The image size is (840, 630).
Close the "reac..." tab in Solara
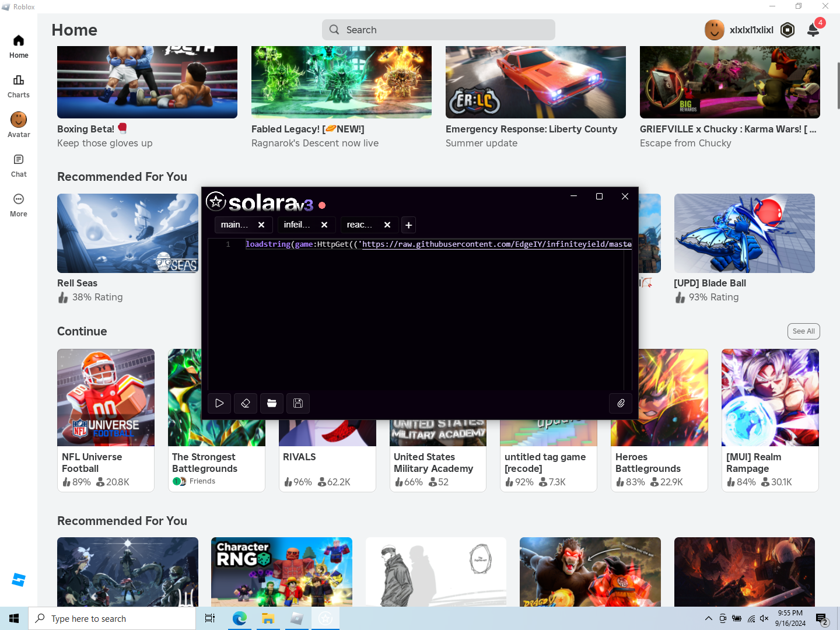coord(387,225)
